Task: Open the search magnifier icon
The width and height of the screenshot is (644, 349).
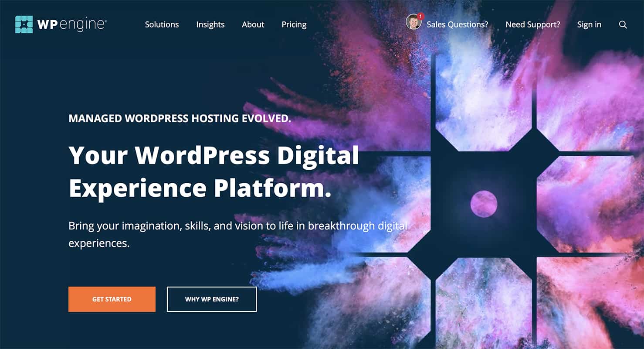Action: tap(623, 25)
